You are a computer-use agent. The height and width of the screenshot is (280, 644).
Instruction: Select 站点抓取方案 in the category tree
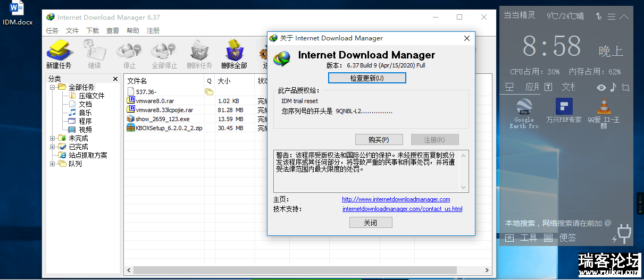point(88,155)
